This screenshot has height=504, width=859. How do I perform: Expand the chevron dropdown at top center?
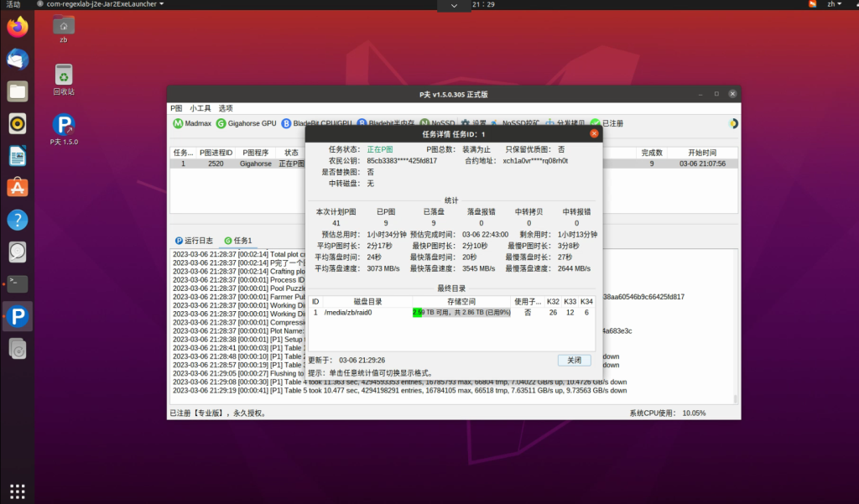pyautogui.click(x=455, y=6)
